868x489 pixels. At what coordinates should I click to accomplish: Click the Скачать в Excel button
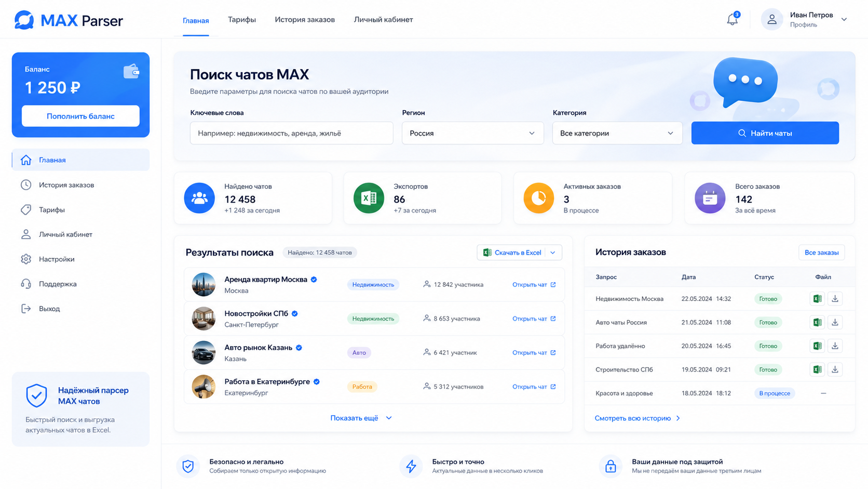point(512,253)
